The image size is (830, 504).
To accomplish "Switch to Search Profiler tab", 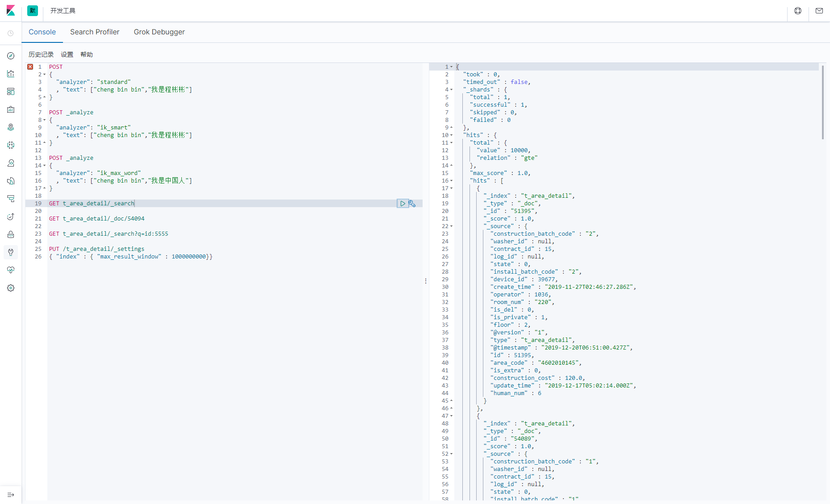I will (x=95, y=32).
